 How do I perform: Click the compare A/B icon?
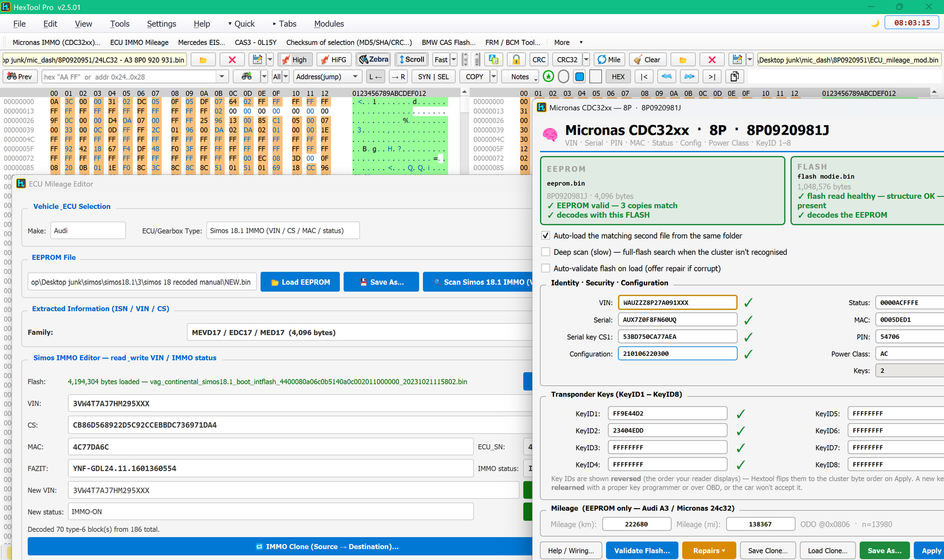pos(494,60)
